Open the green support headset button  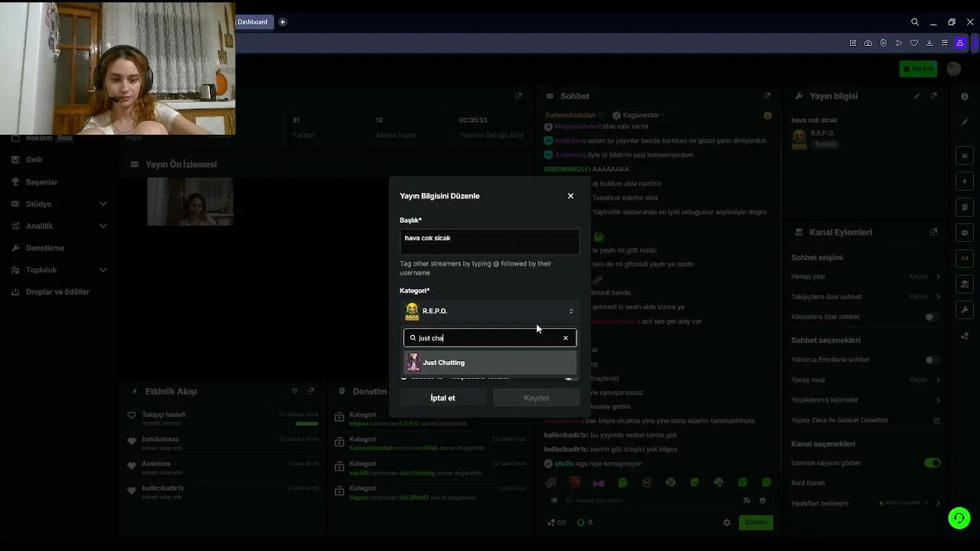pos(959,518)
